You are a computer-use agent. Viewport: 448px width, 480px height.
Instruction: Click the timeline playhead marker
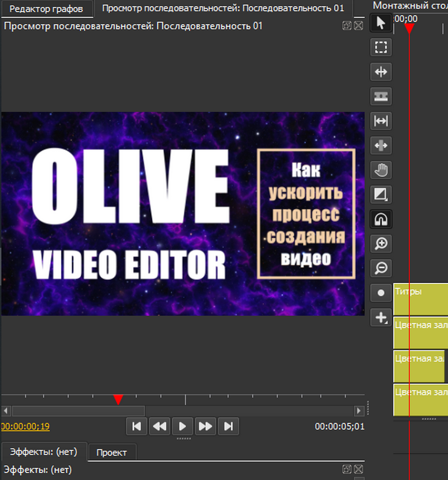(409, 29)
